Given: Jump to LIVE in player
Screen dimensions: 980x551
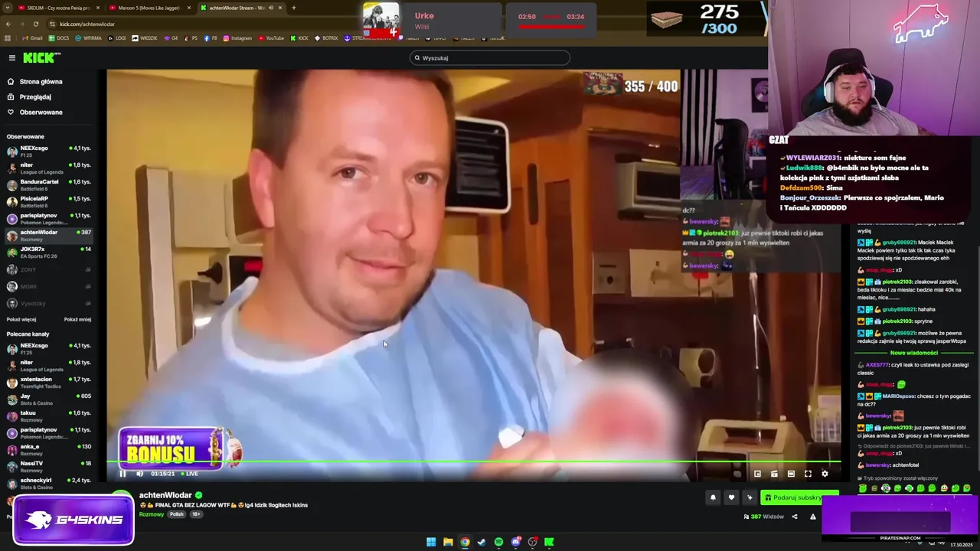Looking at the screenshot, I should 189,474.
